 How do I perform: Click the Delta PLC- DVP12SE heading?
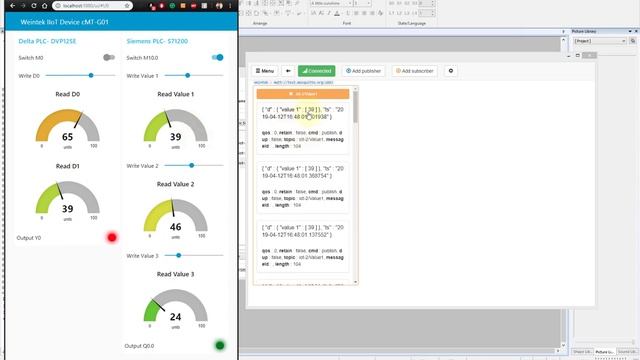tap(47, 41)
